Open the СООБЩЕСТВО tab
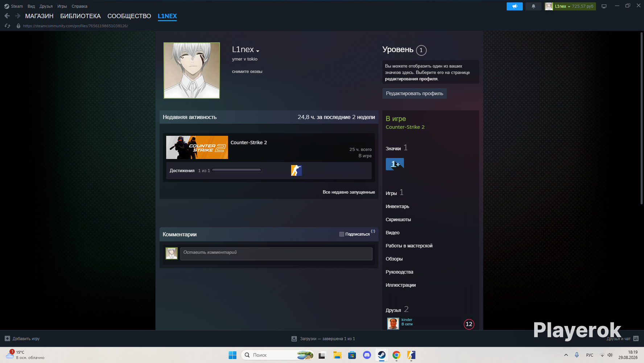The image size is (644, 363). point(129,16)
